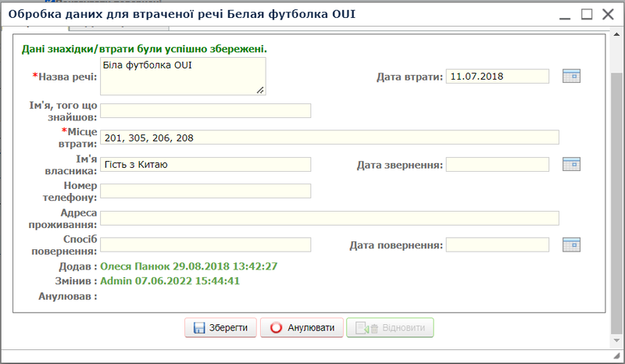Open calendar picker for Дата втрати
This screenshot has width=625, height=364.
tap(573, 76)
